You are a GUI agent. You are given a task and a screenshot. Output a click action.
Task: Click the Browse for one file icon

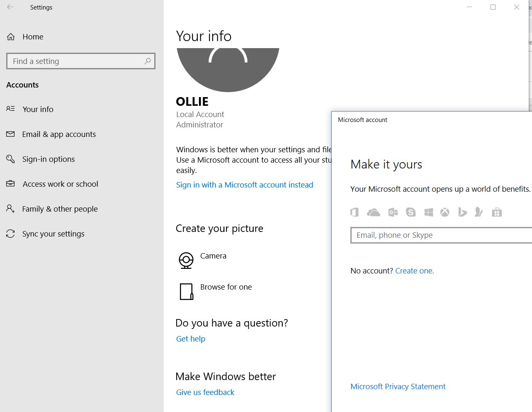point(187,291)
